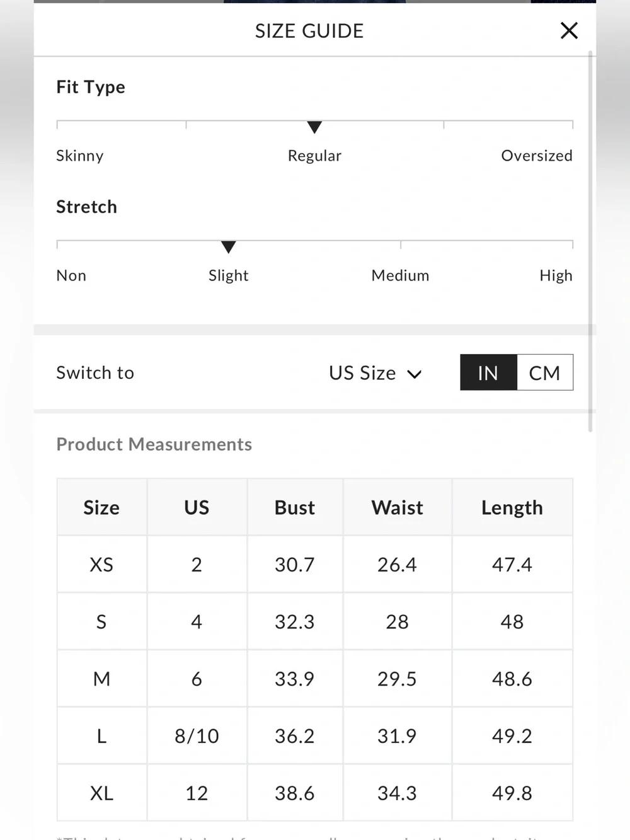Screen dimensions: 630x840
Task: Select the XS size row
Action: (x=315, y=564)
